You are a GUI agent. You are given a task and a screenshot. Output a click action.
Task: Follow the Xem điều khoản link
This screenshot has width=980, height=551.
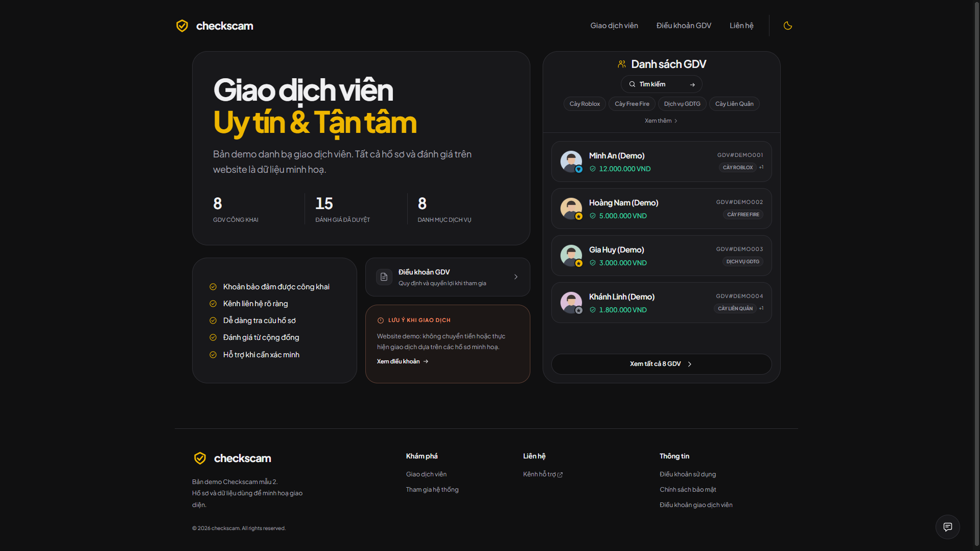(x=403, y=361)
